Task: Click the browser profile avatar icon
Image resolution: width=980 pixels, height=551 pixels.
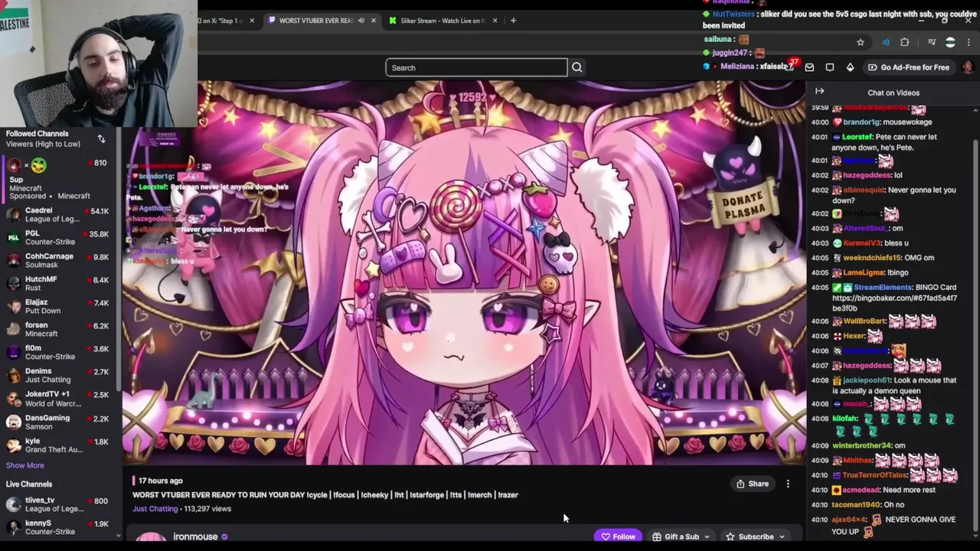Action: tap(950, 42)
